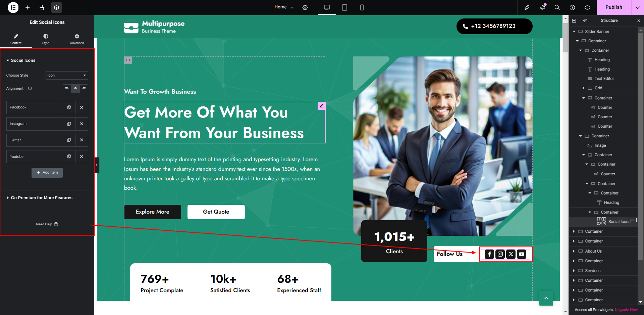Screen dimensions: 644x315
Task: Remove the Youtube social icon item
Action: pos(82,156)
